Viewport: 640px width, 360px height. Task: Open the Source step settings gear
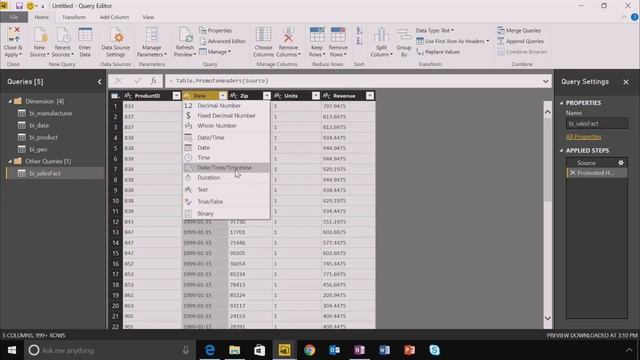click(621, 163)
